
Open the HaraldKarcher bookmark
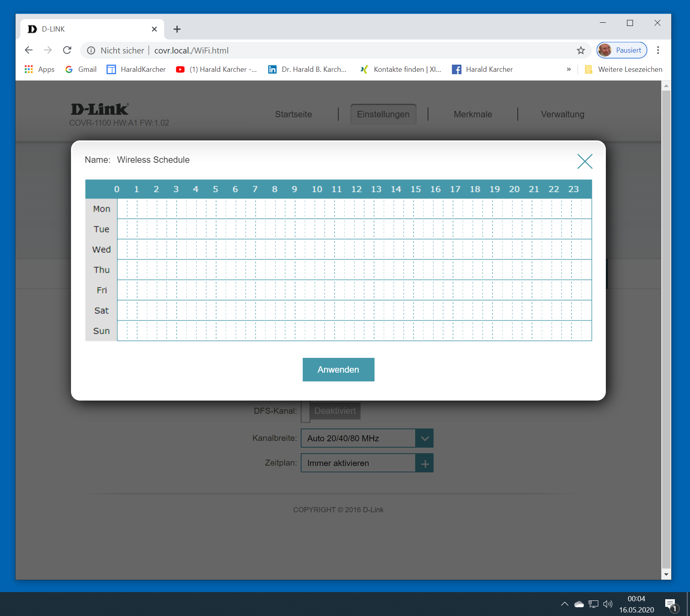(x=136, y=69)
